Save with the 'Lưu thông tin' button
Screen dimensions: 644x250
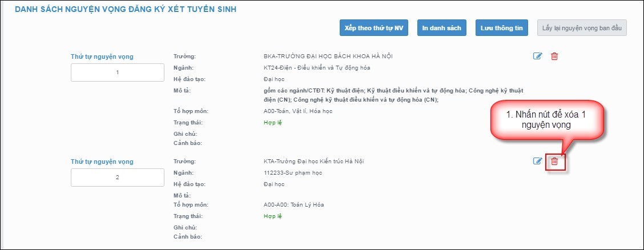pos(501,28)
